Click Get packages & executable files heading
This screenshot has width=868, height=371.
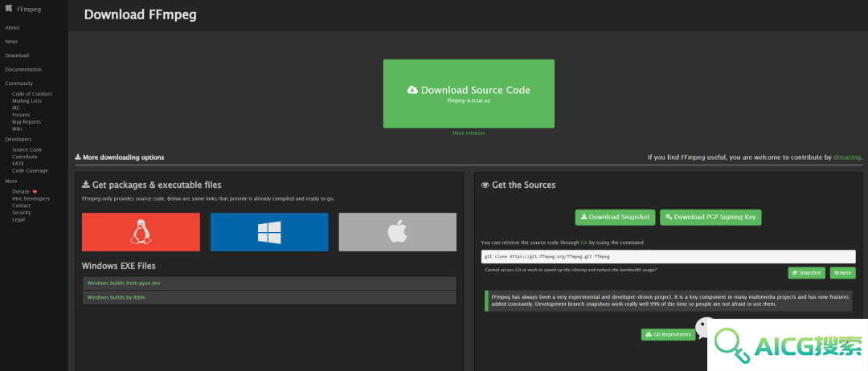coord(152,185)
